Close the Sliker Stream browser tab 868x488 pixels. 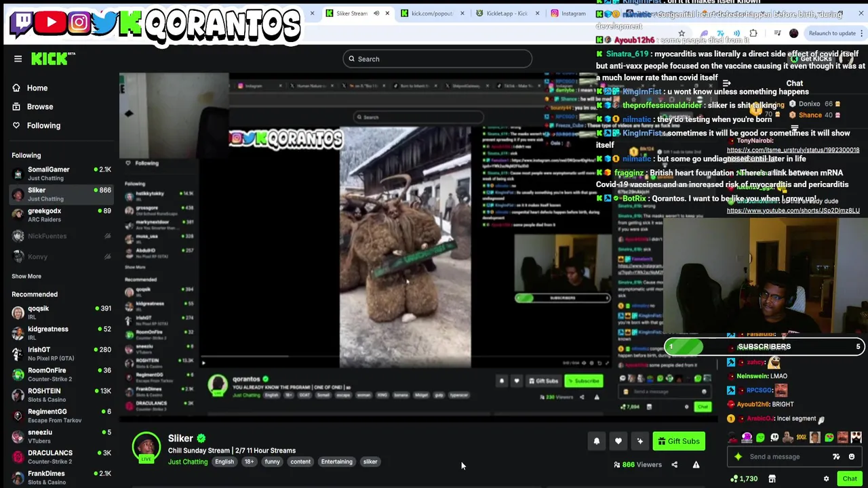[x=387, y=14]
